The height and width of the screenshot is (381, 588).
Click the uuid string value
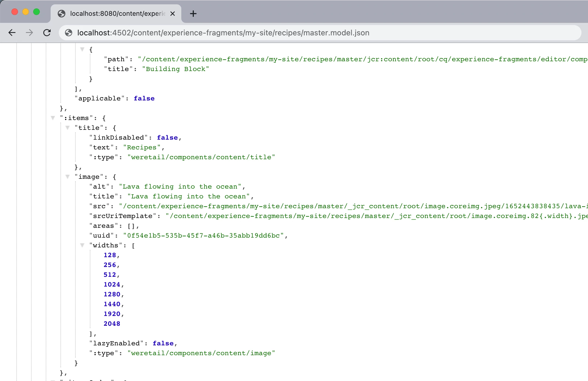(x=203, y=235)
